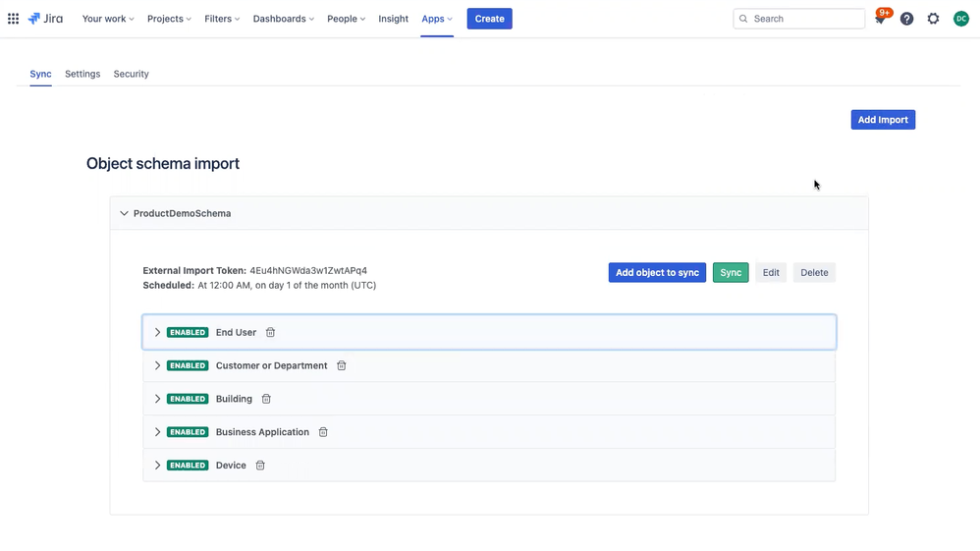980x551 pixels.
Task: Open the app switcher grid icon
Action: coord(13,19)
